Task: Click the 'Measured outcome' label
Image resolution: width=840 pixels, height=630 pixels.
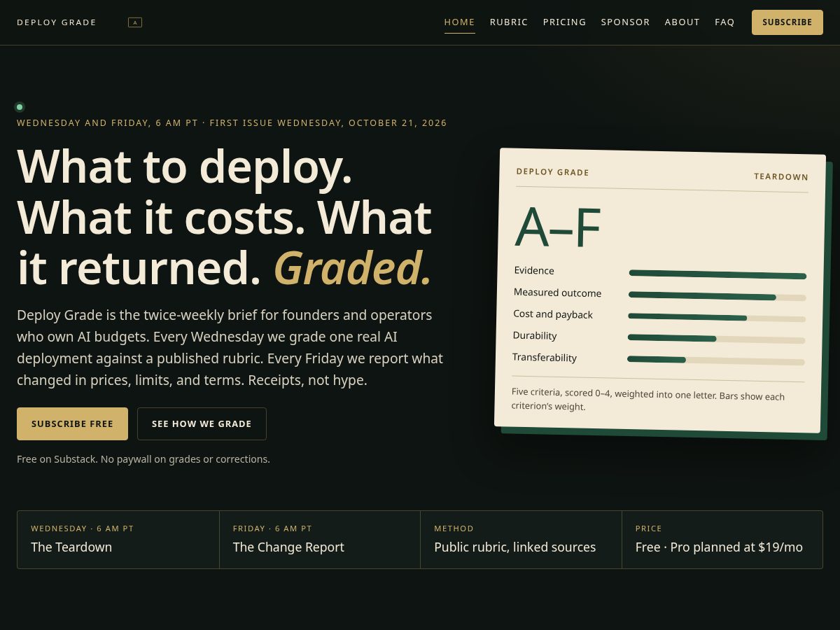Action: pos(557,293)
